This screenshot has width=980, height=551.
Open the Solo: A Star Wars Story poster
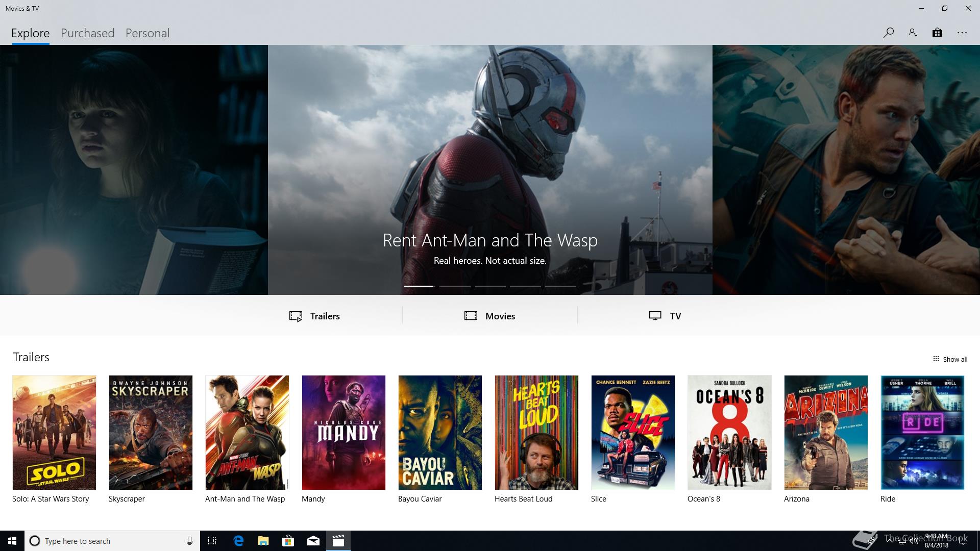coord(54,433)
